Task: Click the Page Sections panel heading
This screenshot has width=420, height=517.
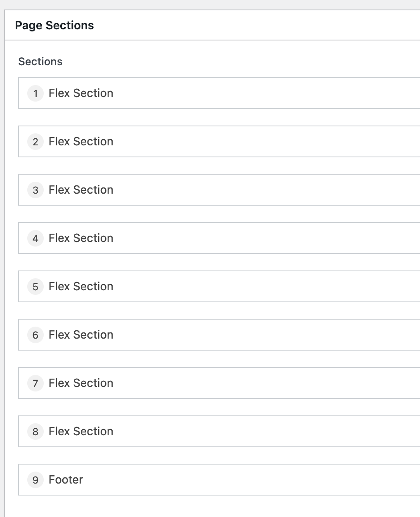Action: 54,26
